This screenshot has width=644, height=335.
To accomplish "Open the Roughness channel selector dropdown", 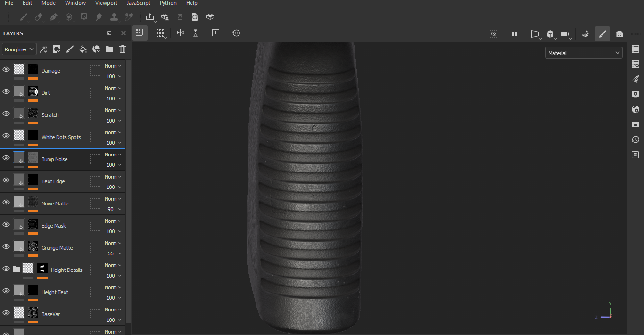I will point(19,49).
